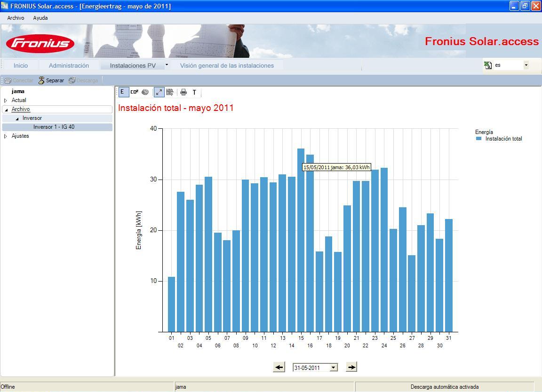Click 'Descarga automática activada' status text
This screenshot has width=542, height=392.
click(x=445, y=387)
